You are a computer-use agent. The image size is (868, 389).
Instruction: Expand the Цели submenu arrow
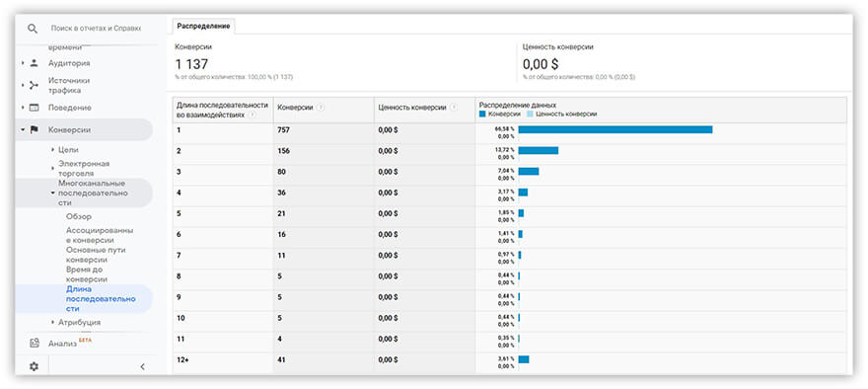(52, 150)
